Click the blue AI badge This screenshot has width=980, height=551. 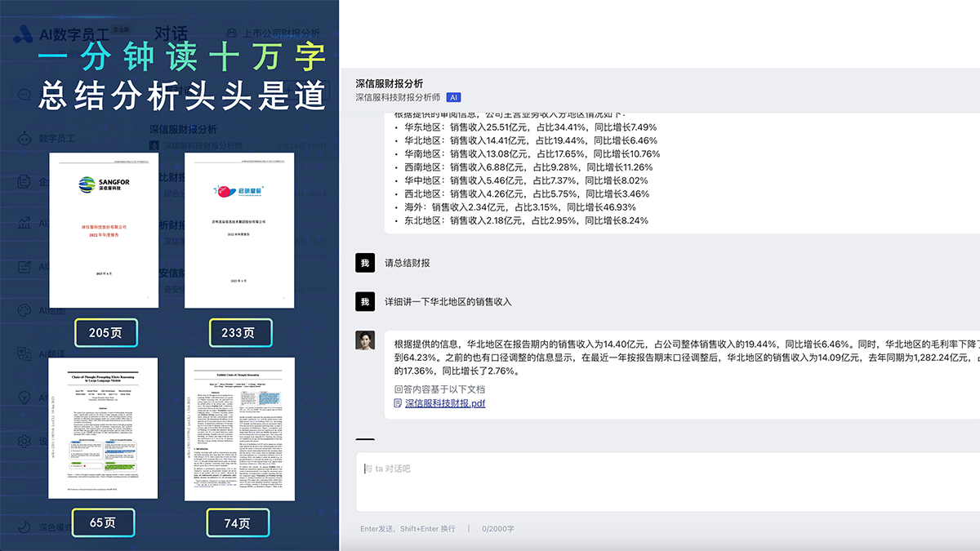453,97
